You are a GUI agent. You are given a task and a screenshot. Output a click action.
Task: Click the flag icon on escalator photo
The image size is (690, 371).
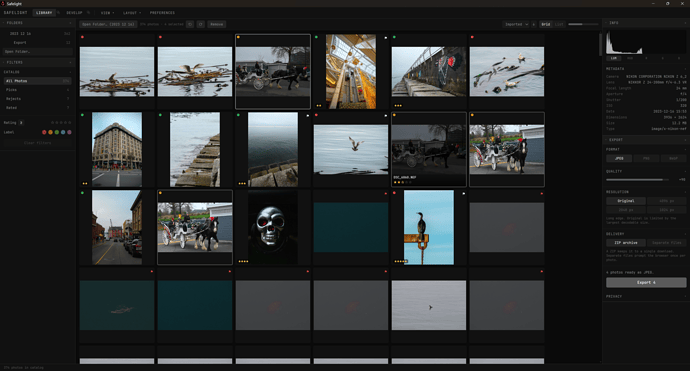385,38
